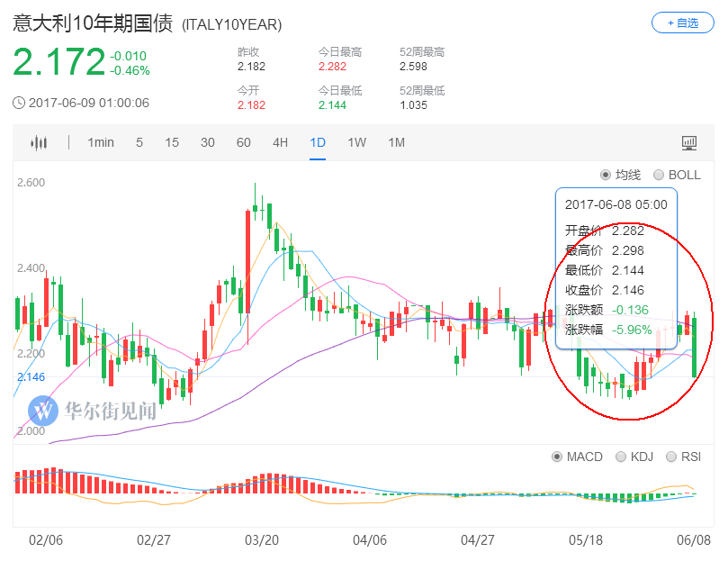Screen dimensions: 728x561
Task: Click the candlestick chart type icon
Action: tap(38, 142)
